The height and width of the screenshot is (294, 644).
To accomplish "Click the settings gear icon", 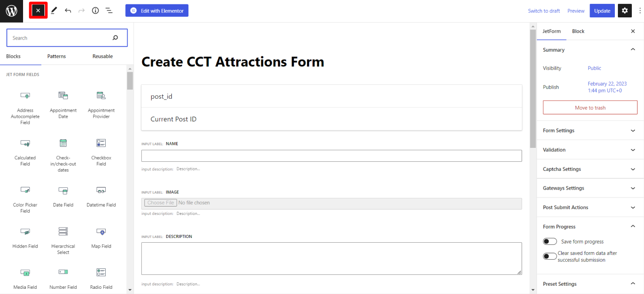I will tap(625, 11).
